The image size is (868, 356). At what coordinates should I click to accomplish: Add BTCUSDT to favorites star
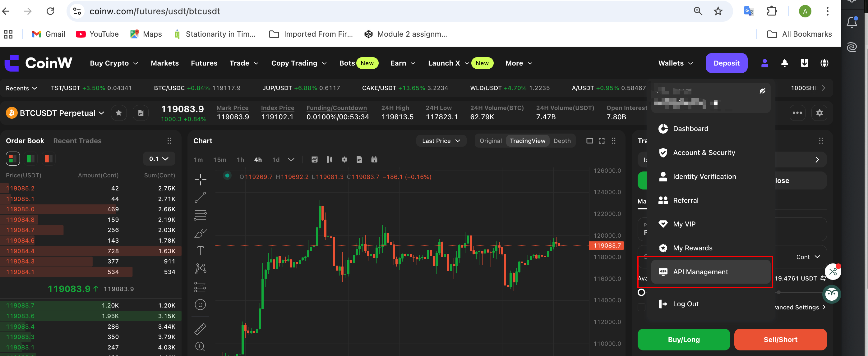tap(119, 113)
